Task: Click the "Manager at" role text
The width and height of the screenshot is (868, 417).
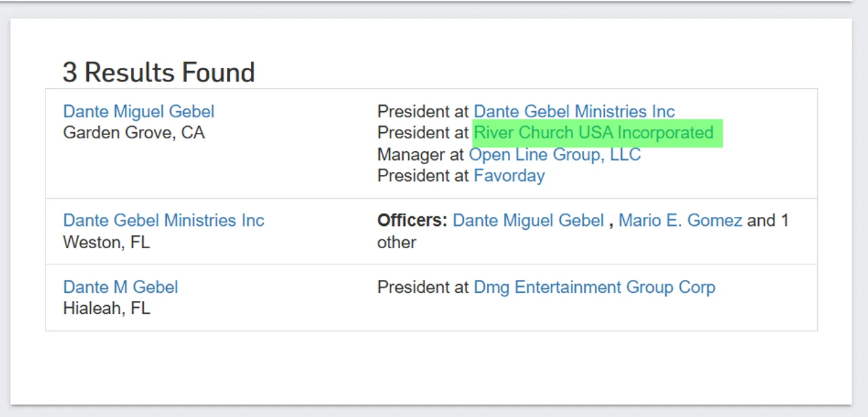Action: pos(420,155)
